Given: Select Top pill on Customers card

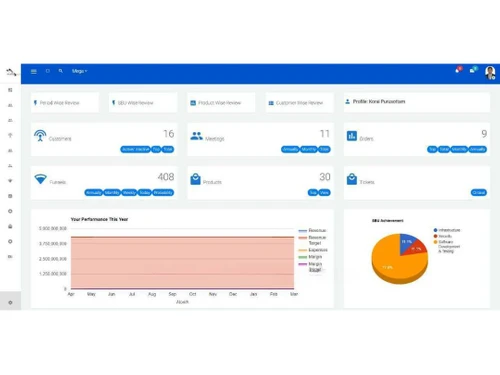Looking at the screenshot, I should tap(156, 149).
